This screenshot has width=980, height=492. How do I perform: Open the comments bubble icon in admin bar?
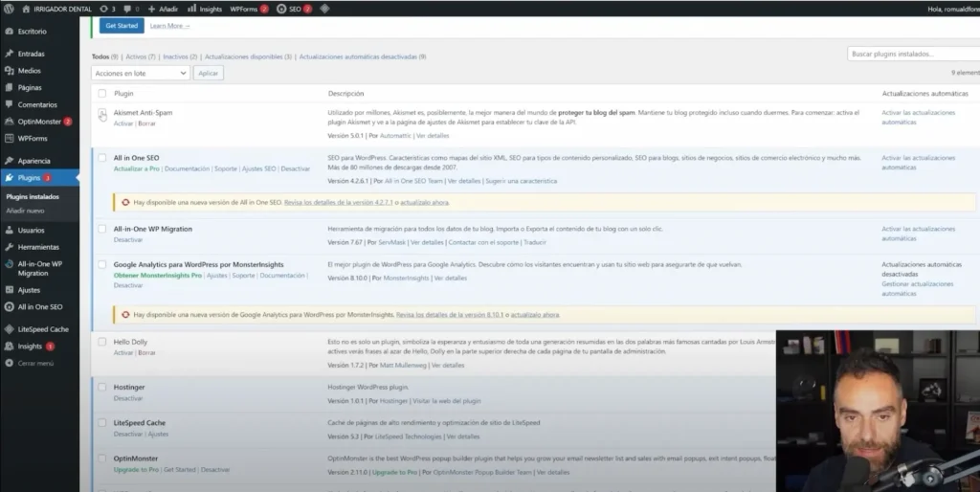(127, 9)
